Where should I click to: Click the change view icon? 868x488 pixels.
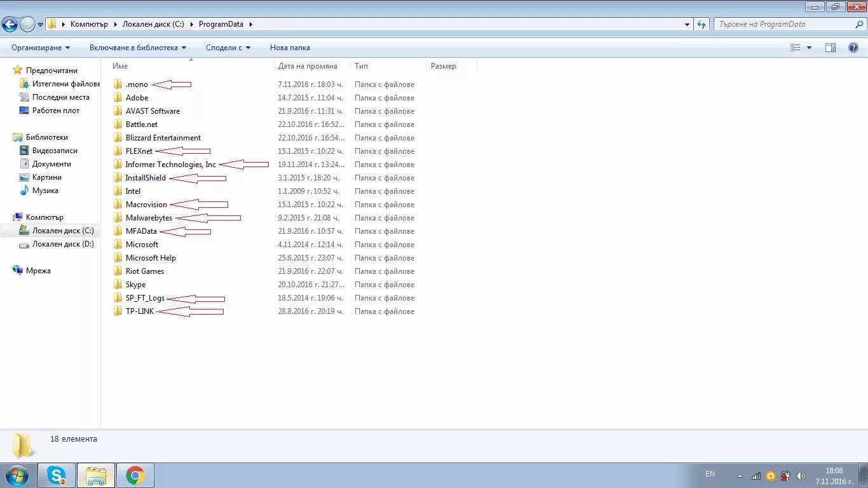tap(796, 48)
